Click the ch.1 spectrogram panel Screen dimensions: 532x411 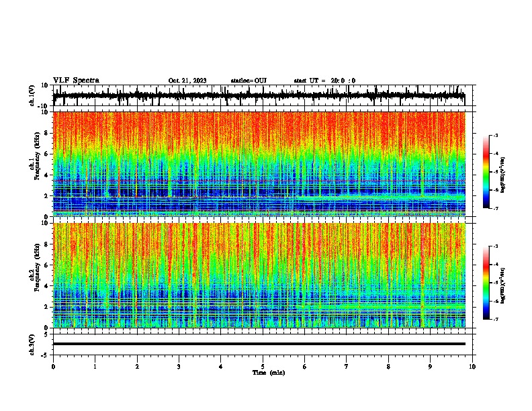point(259,164)
